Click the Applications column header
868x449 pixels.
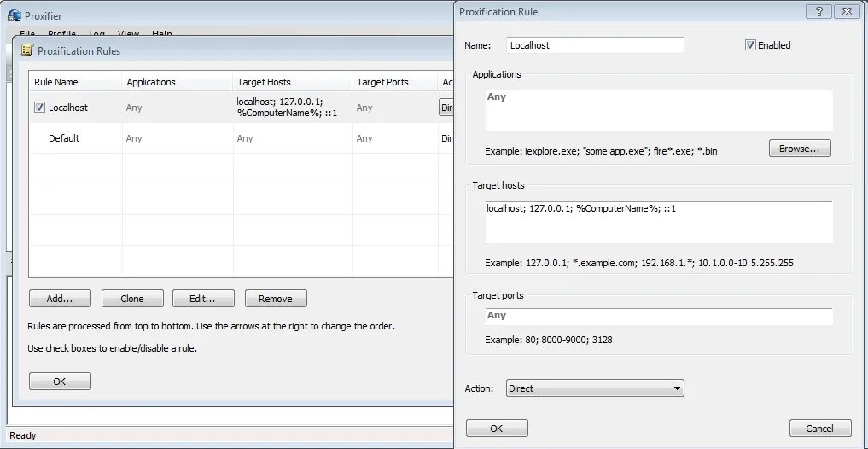point(178,82)
